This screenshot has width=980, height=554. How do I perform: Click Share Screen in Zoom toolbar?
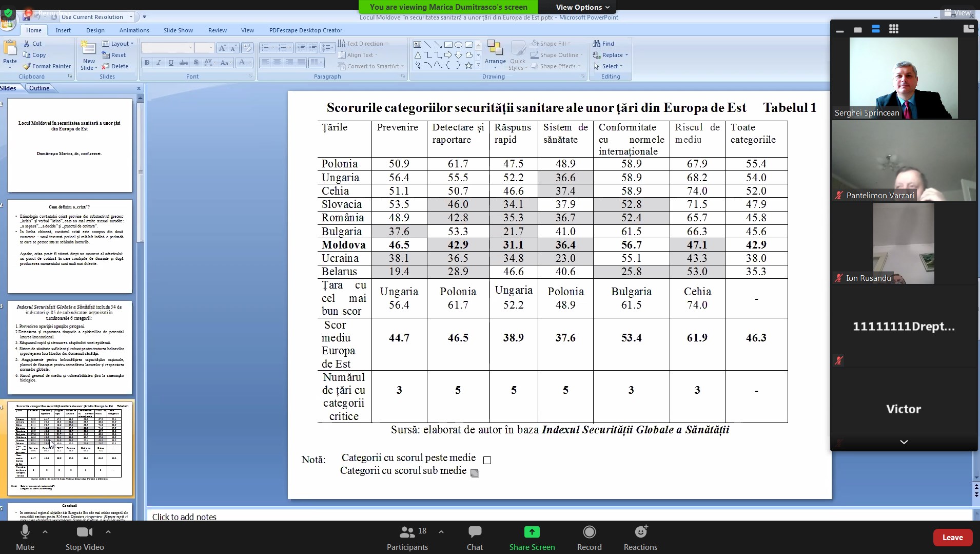tap(532, 538)
